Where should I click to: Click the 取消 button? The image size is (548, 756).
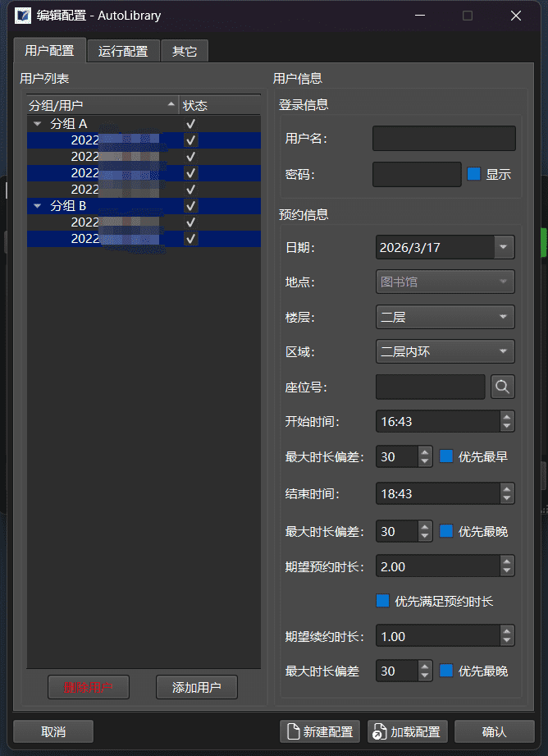(53, 731)
